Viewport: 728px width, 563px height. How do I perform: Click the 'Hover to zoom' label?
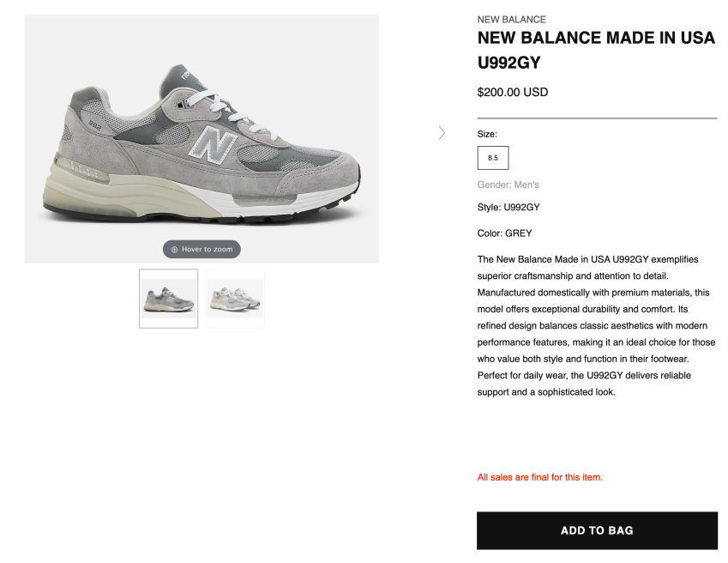pyautogui.click(x=207, y=250)
